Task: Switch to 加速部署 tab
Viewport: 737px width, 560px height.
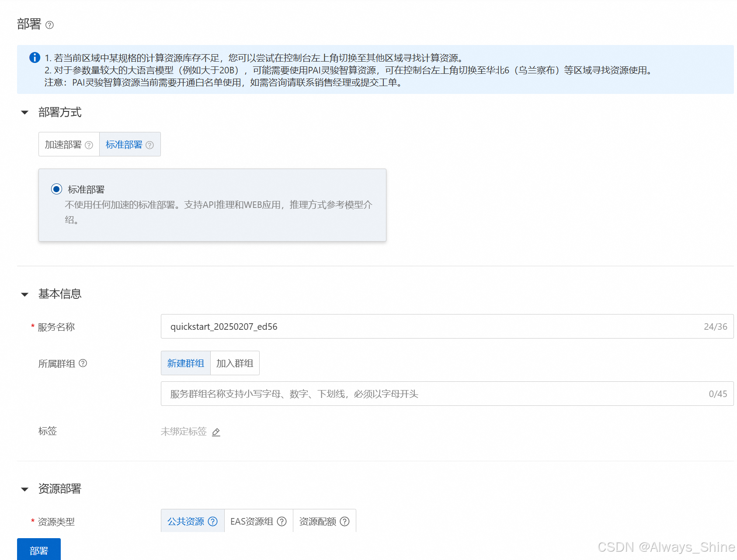Action: [x=69, y=144]
